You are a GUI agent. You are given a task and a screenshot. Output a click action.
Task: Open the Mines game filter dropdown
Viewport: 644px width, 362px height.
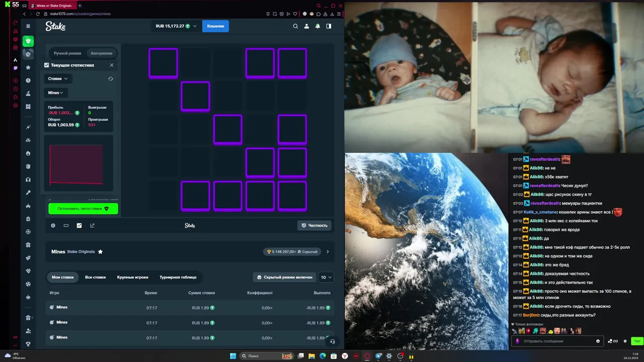click(56, 93)
